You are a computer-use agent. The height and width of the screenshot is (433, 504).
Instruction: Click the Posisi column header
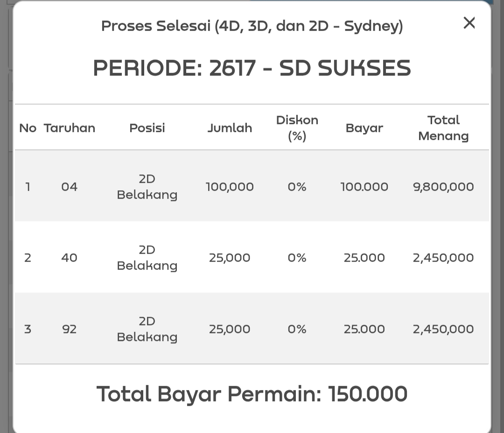coord(147,128)
